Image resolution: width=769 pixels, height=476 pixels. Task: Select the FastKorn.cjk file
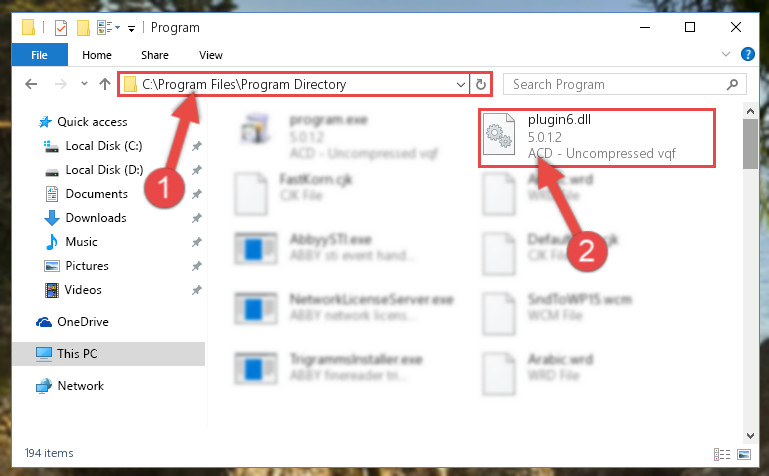(x=294, y=194)
